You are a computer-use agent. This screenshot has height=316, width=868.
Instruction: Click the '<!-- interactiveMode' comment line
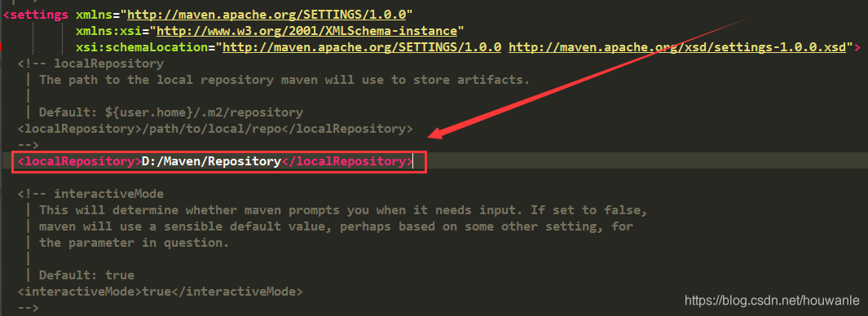pos(90,195)
